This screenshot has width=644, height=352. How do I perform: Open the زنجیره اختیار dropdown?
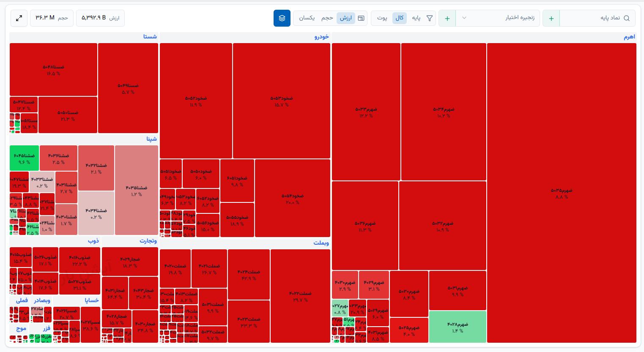coord(498,18)
